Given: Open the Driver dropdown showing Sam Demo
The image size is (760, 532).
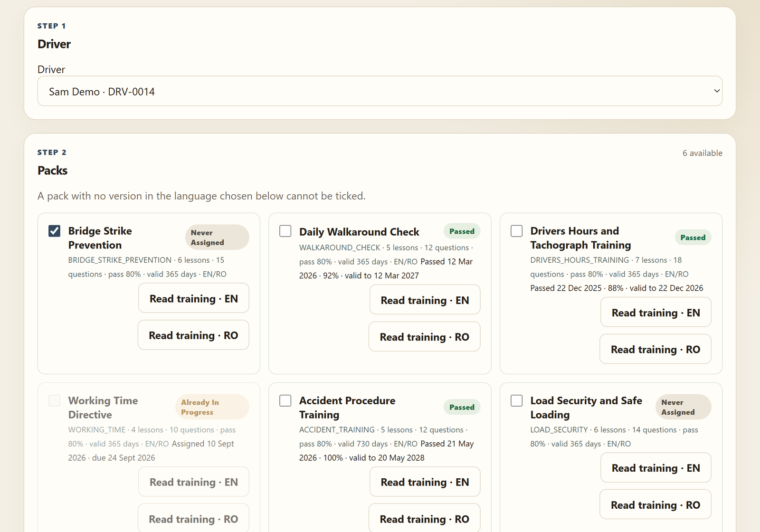Looking at the screenshot, I should 380,91.
